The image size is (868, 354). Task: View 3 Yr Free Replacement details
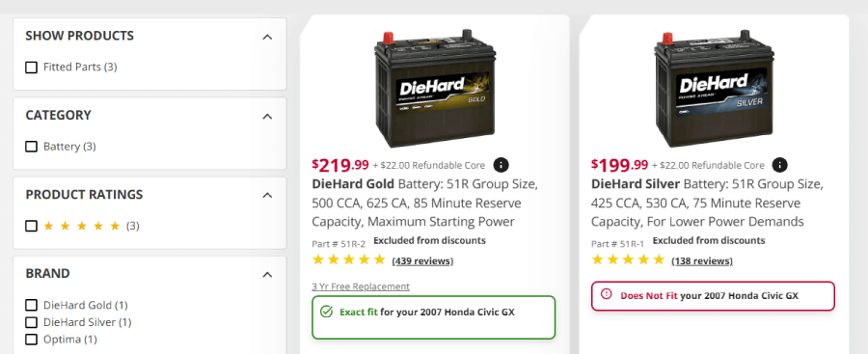click(361, 286)
